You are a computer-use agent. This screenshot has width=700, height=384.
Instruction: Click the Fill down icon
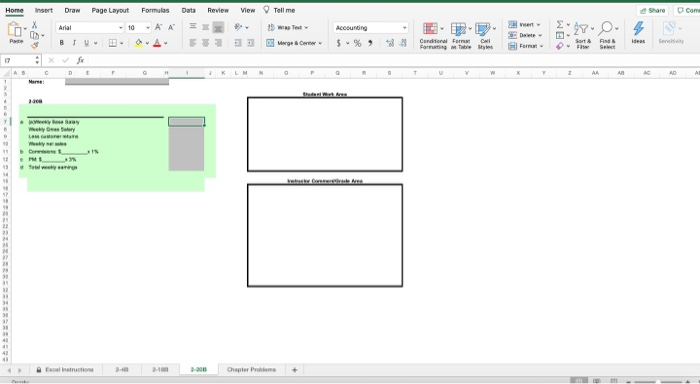560,35
